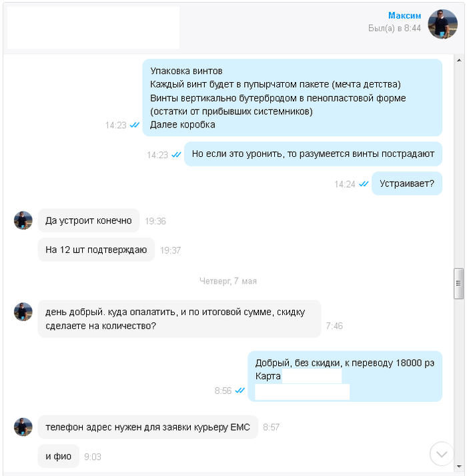Click avatar beside 'телефон адрес нужен' message
Viewport: 467px width, 476px height.
23,427
